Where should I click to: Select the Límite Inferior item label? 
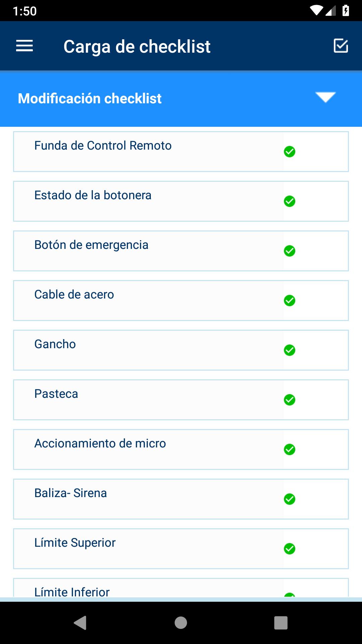coord(72,592)
